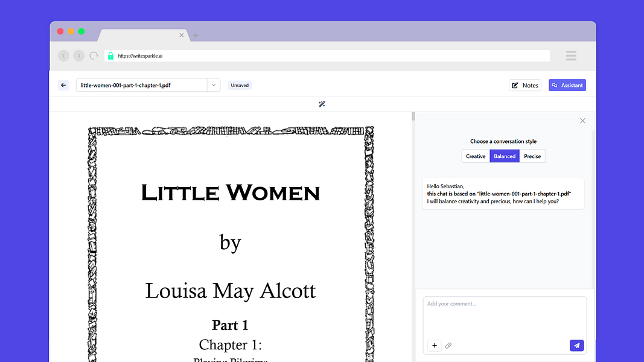The height and width of the screenshot is (362, 644).
Task: Click the Hello Sebastian greeting message
Action: click(503, 194)
